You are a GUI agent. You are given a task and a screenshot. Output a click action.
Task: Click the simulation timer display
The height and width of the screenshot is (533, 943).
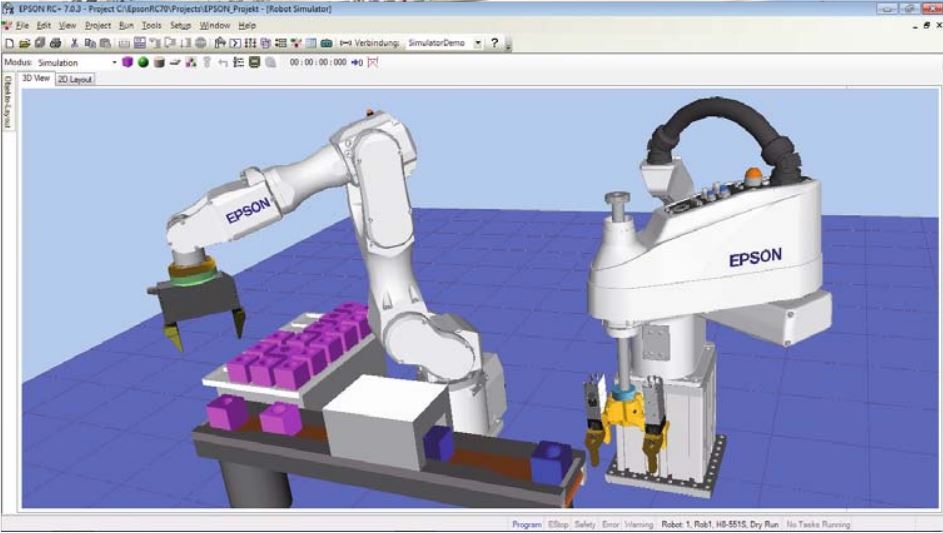pos(318,62)
